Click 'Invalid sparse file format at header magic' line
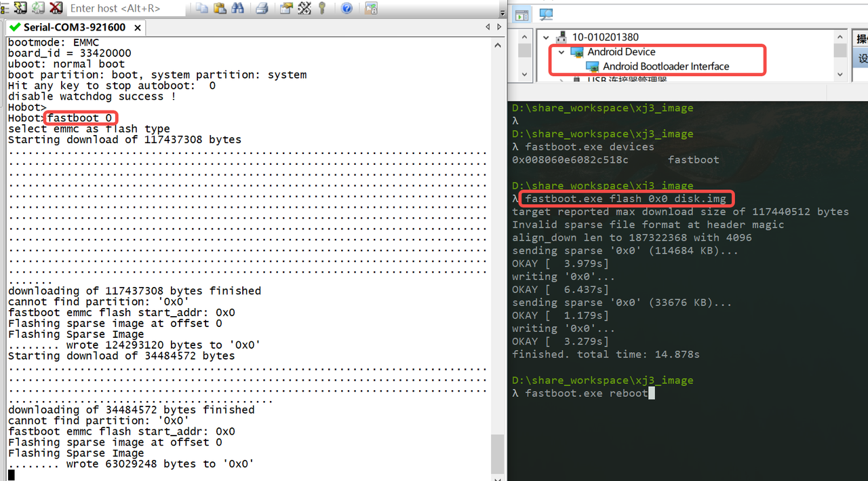 (648, 225)
